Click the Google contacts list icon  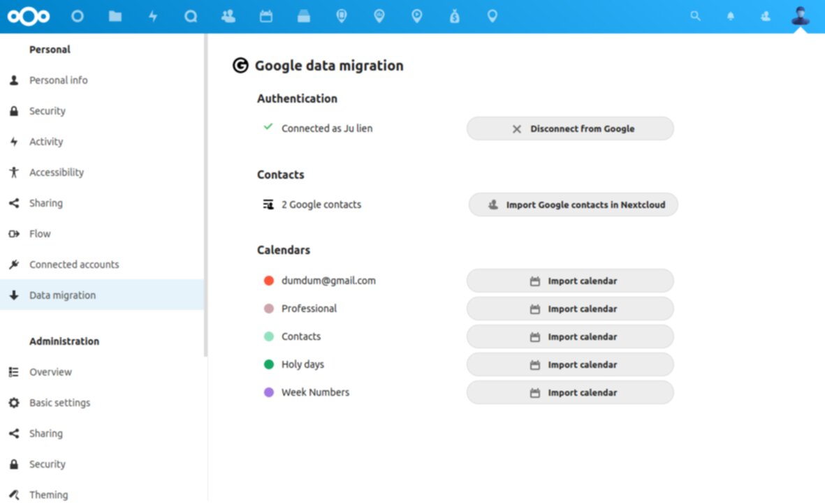[x=268, y=205]
